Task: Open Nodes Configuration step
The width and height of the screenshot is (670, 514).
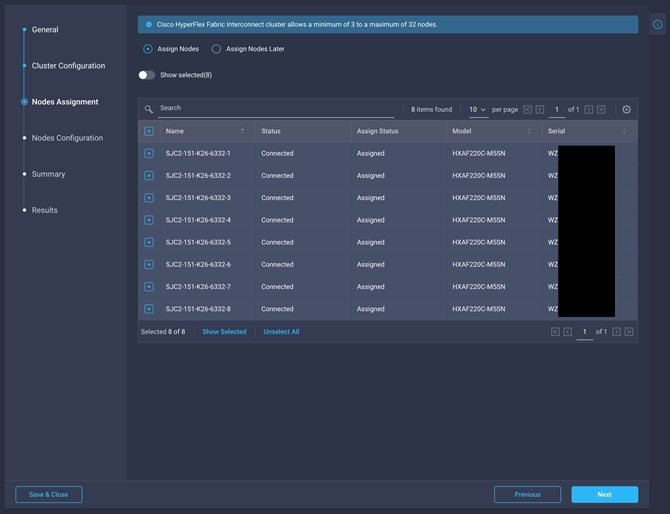Action: click(67, 138)
